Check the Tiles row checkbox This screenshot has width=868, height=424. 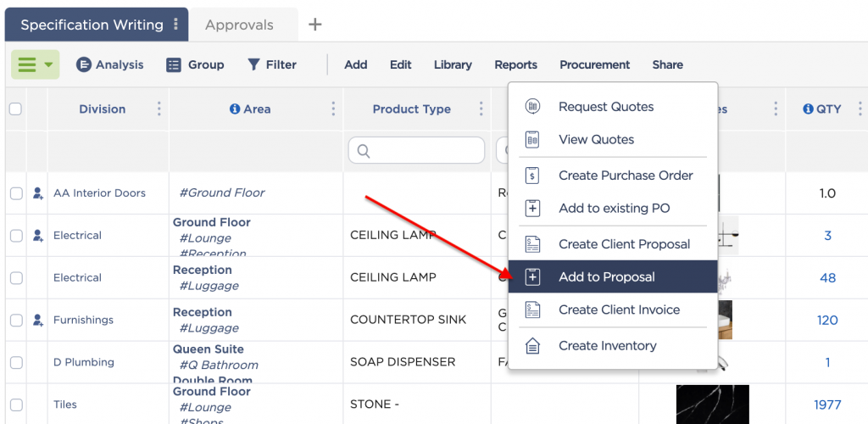(x=17, y=404)
